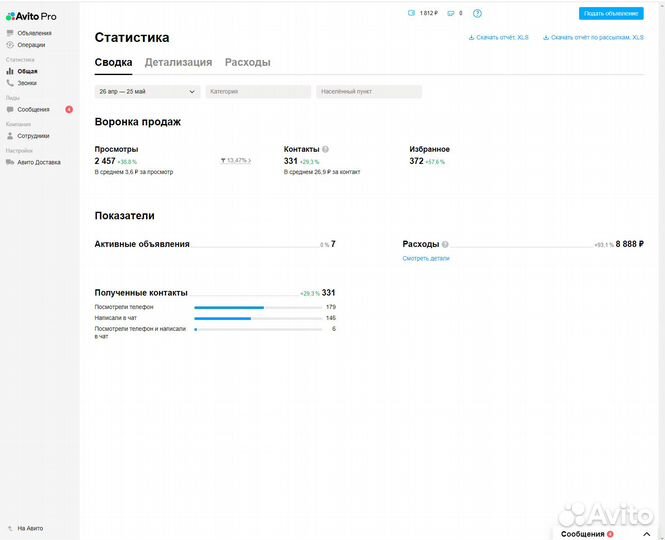Click the Посмотрели телефон progress bar

coord(258,308)
